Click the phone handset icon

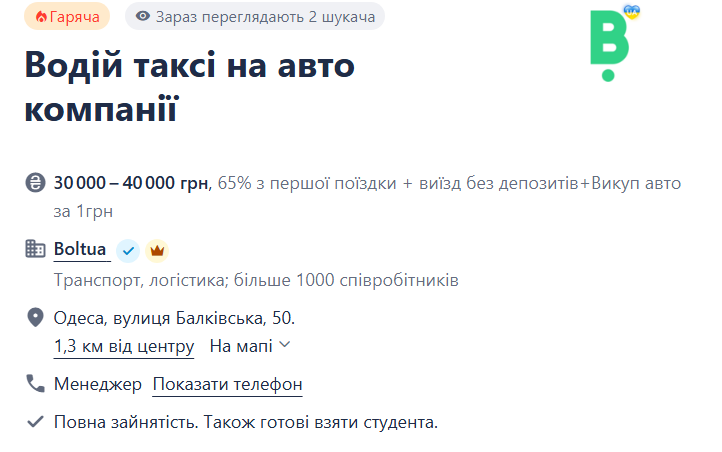[x=36, y=384]
